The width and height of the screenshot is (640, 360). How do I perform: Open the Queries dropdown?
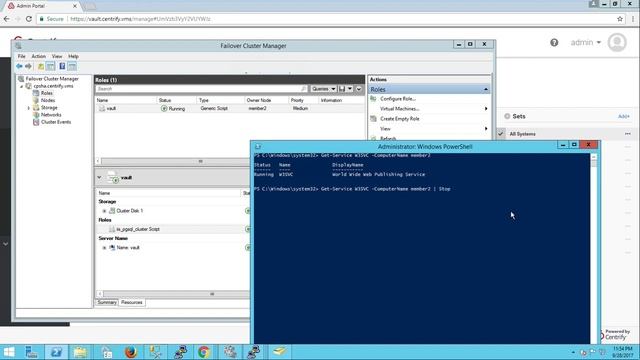(x=323, y=89)
